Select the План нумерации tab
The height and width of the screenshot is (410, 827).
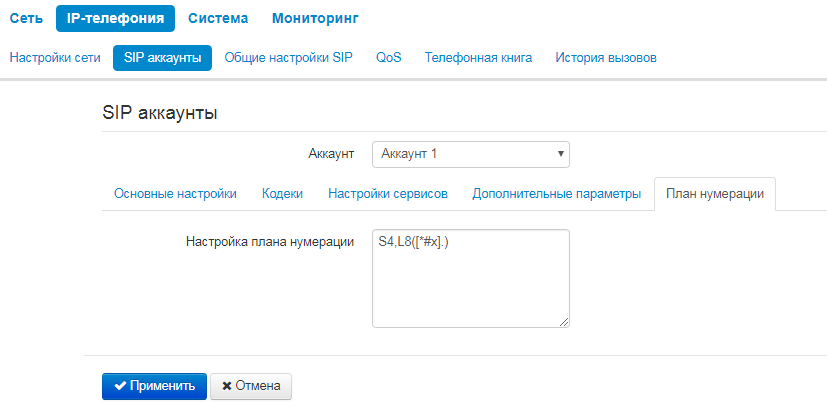click(x=715, y=194)
